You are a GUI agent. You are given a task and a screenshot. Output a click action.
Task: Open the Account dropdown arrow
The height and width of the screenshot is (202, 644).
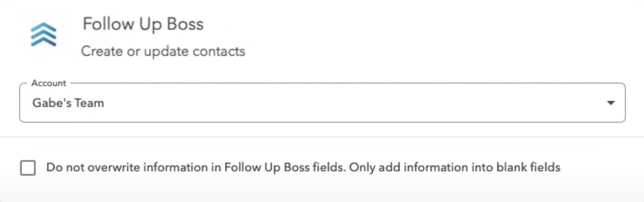coord(611,103)
